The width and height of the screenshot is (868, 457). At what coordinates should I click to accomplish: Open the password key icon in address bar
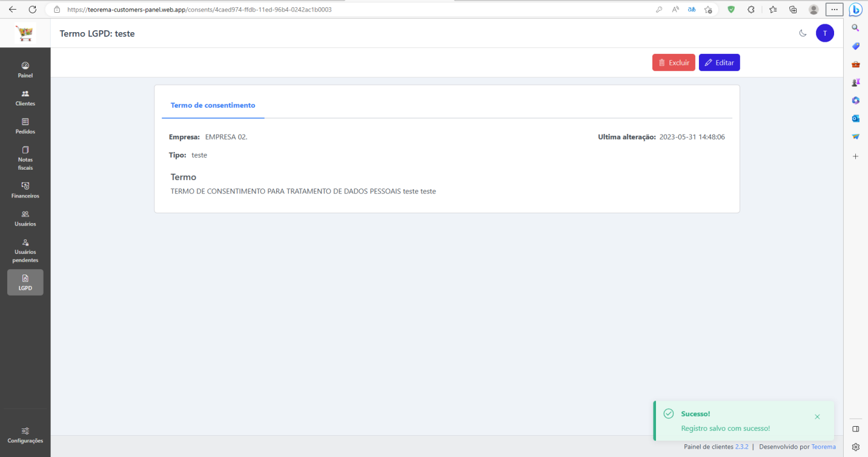click(x=659, y=9)
